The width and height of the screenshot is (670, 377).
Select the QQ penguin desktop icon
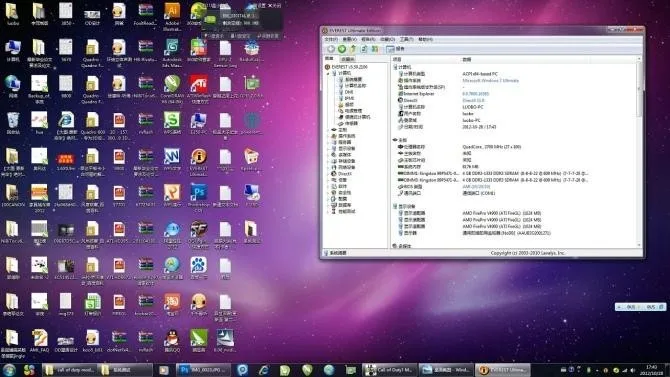pyautogui.click(x=172, y=341)
